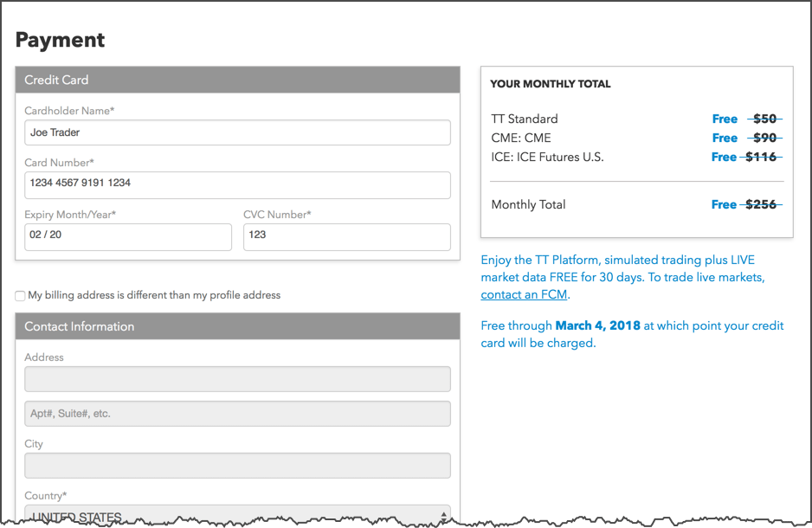Image resolution: width=812 pixels, height=528 pixels.
Task: Click the Cardholder Name input field
Action: [237, 132]
